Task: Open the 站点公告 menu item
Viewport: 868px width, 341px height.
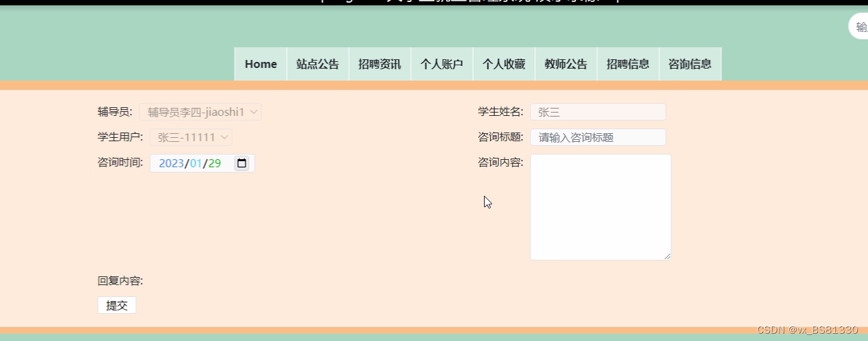Action: pos(318,64)
